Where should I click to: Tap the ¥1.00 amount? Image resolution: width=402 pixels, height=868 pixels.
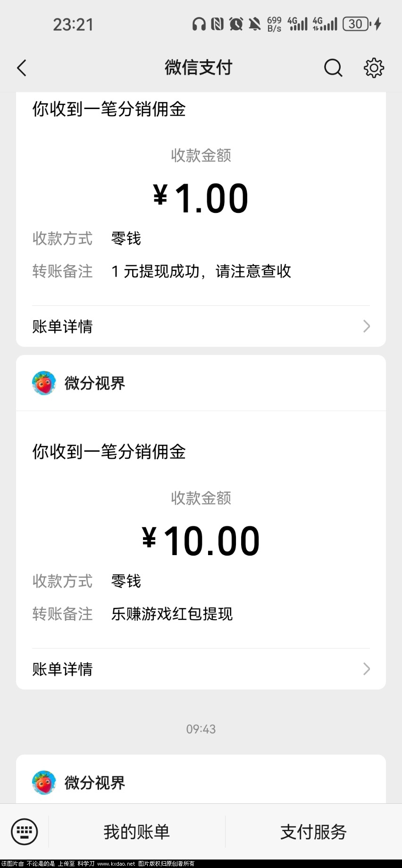click(x=201, y=198)
